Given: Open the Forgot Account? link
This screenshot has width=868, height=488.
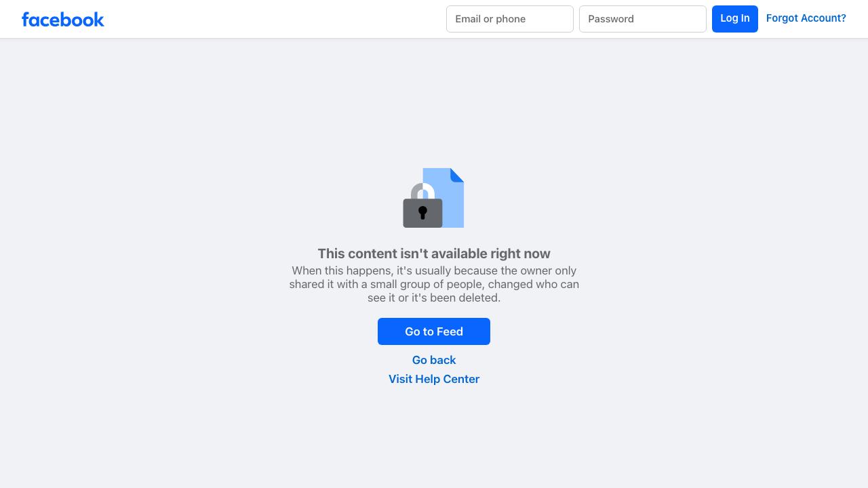Looking at the screenshot, I should (806, 18).
